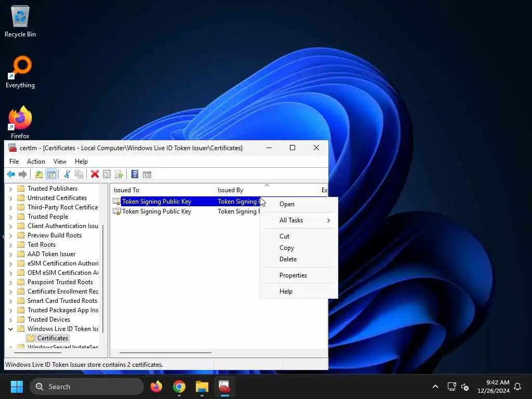Select the Certificates subfolder in the tree

(x=48, y=338)
